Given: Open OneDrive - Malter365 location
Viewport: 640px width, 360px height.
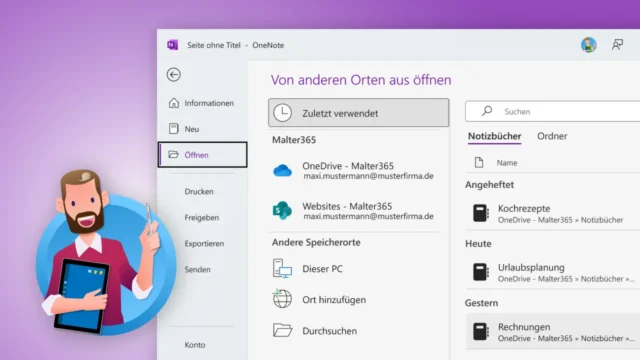Looking at the screenshot, I should click(348, 166).
